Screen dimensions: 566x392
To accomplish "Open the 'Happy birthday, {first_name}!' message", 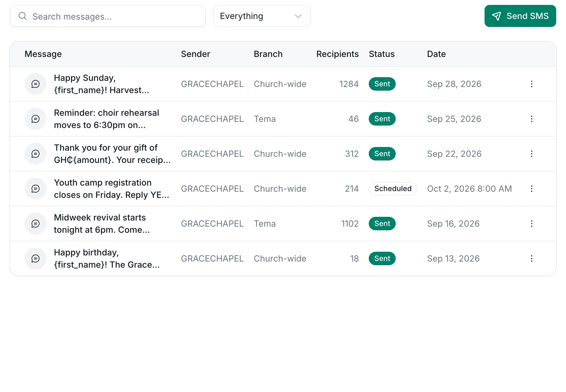I will point(107,258).
